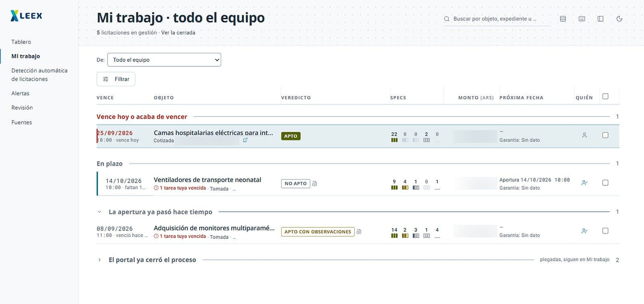Open Tablero in the sidebar

click(x=21, y=42)
